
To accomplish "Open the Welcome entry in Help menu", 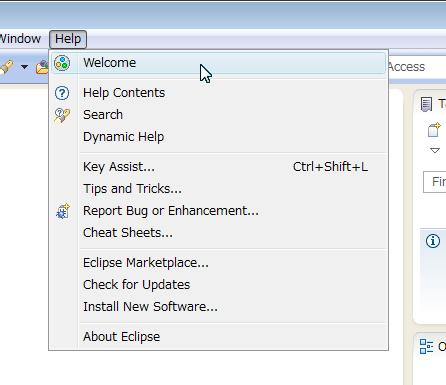I will [218, 63].
